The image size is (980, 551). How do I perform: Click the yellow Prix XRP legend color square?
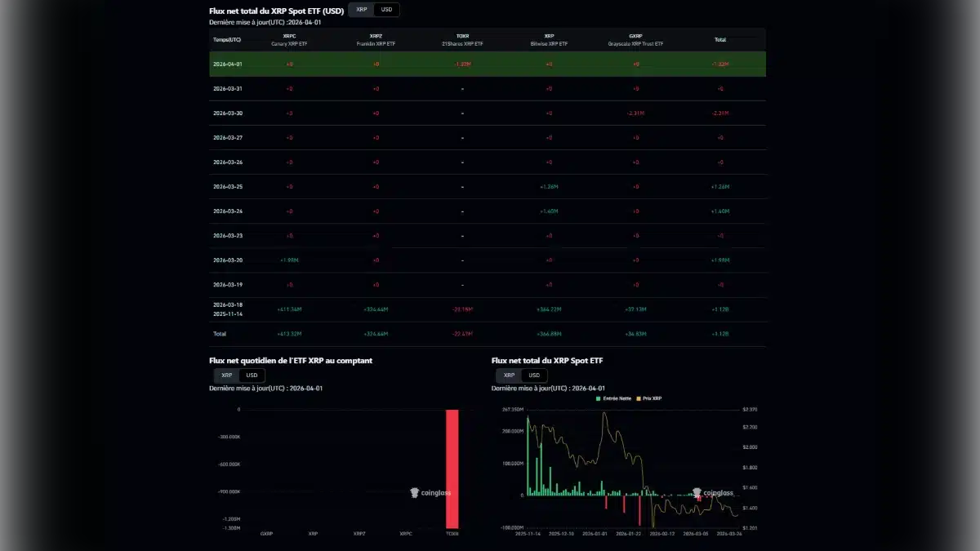[639, 398]
